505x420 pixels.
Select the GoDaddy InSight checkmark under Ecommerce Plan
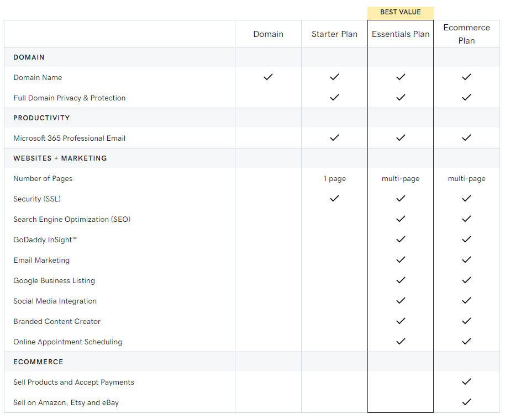(466, 239)
